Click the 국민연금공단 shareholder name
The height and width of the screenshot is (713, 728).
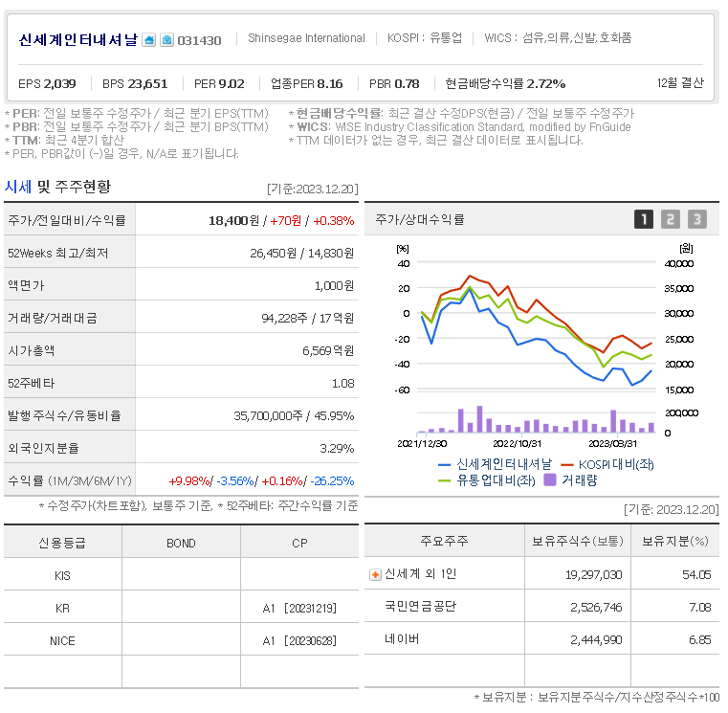tap(420, 607)
